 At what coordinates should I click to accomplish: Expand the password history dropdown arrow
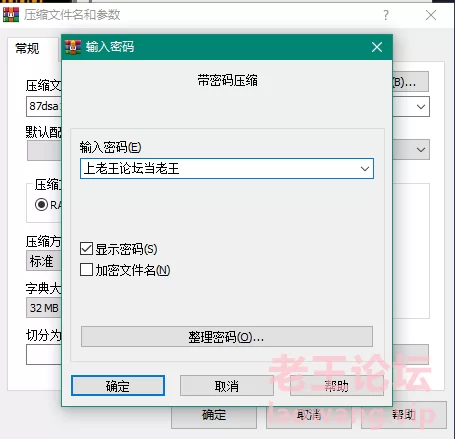(x=365, y=169)
